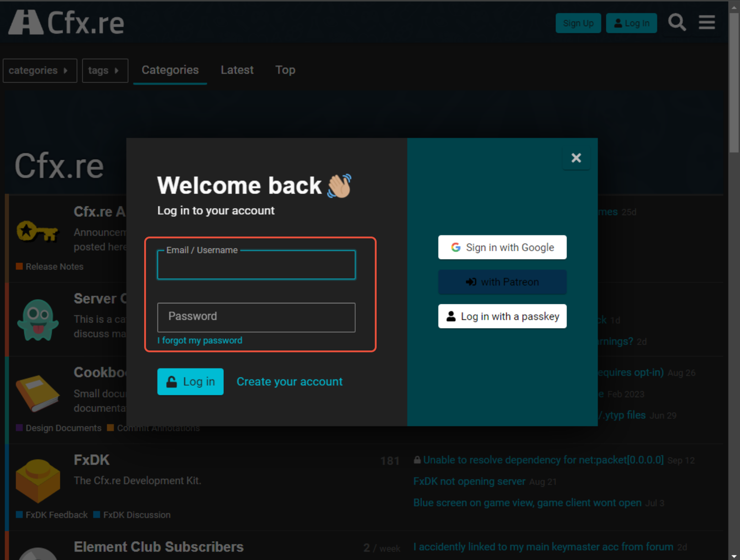Click 'The Cfx.re Development Kit.' description
The height and width of the screenshot is (560, 740).
click(x=137, y=481)
